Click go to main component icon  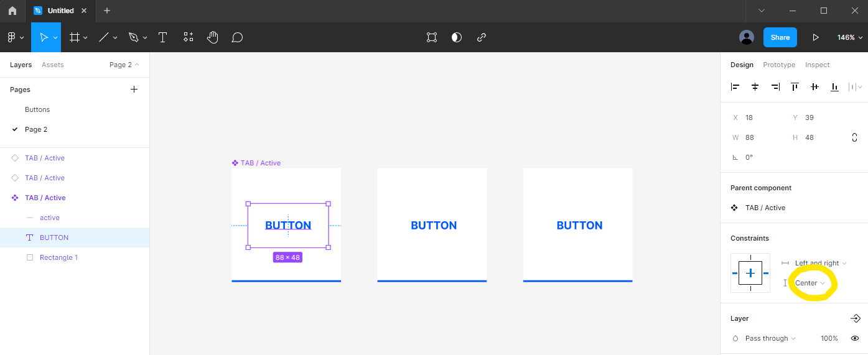click(855, 318)
